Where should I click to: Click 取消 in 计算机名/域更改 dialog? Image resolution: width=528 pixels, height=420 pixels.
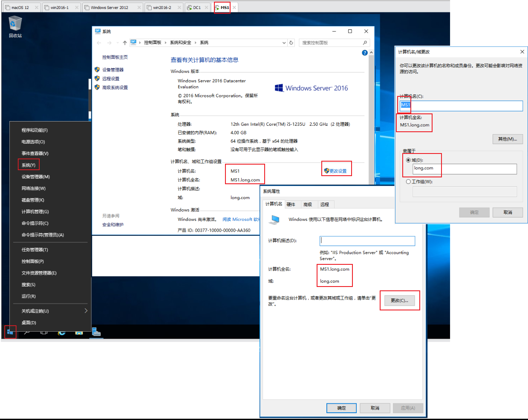tap(508, 212)
